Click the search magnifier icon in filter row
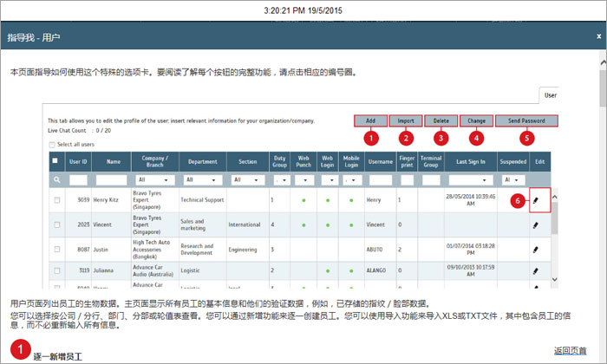The image size is (607, 364). point(56,179)
